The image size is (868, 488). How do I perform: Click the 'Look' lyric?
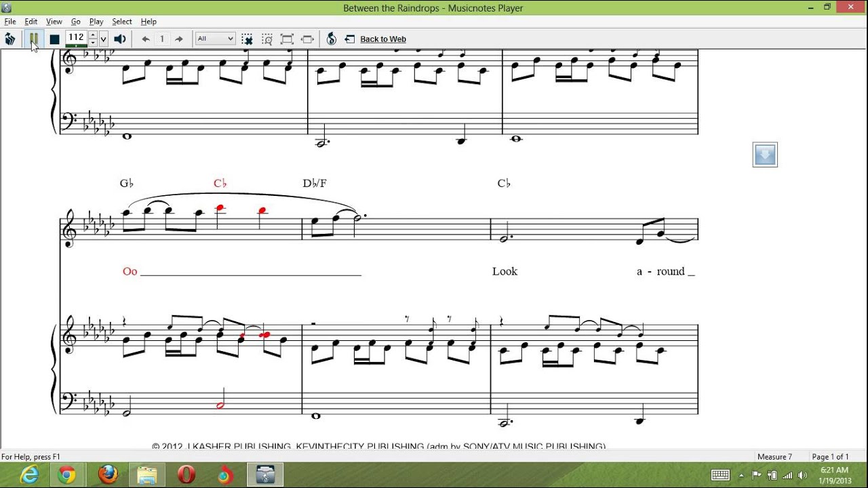click(505, 271)
